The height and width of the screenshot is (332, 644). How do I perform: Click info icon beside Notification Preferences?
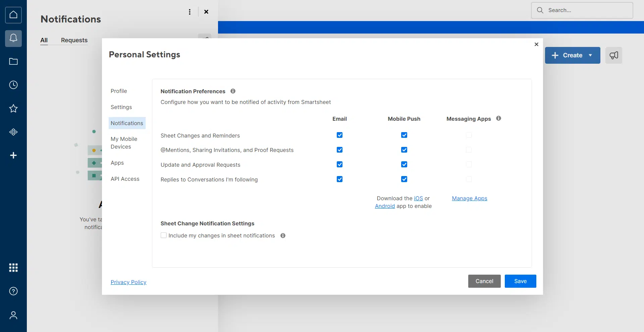233,91
